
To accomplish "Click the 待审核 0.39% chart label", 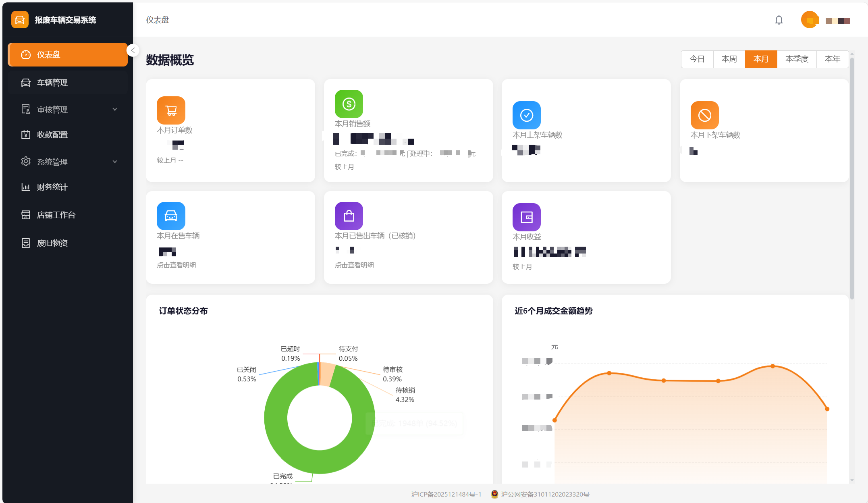I will (392, 374).
